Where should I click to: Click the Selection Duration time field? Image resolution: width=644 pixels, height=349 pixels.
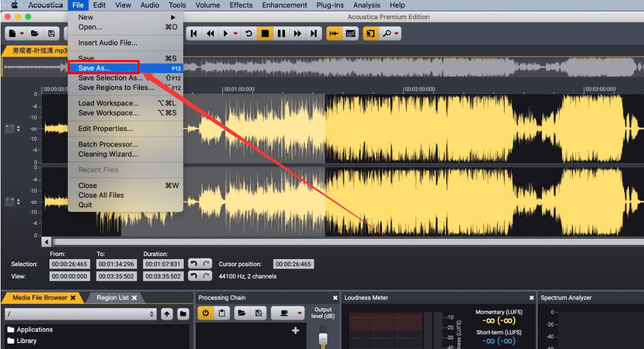coord(163,264)
